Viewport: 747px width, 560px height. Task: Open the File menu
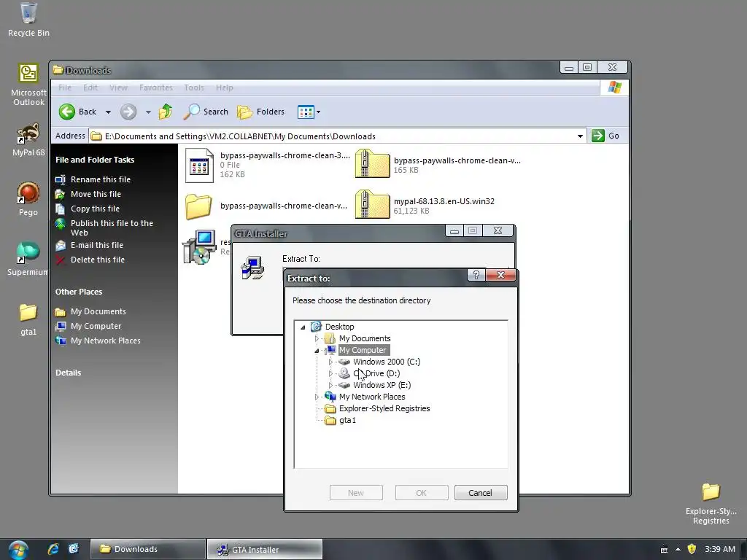(x=65, y=87)
